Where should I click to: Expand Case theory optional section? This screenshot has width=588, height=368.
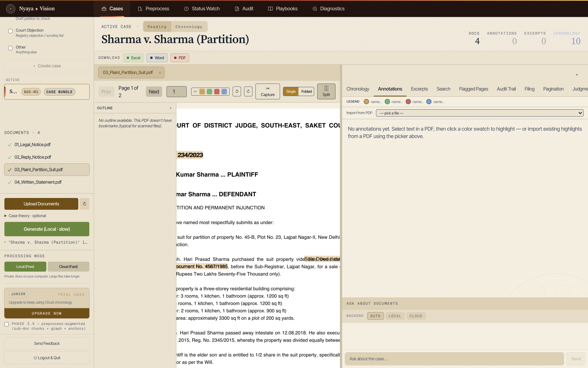pos(25,216)
